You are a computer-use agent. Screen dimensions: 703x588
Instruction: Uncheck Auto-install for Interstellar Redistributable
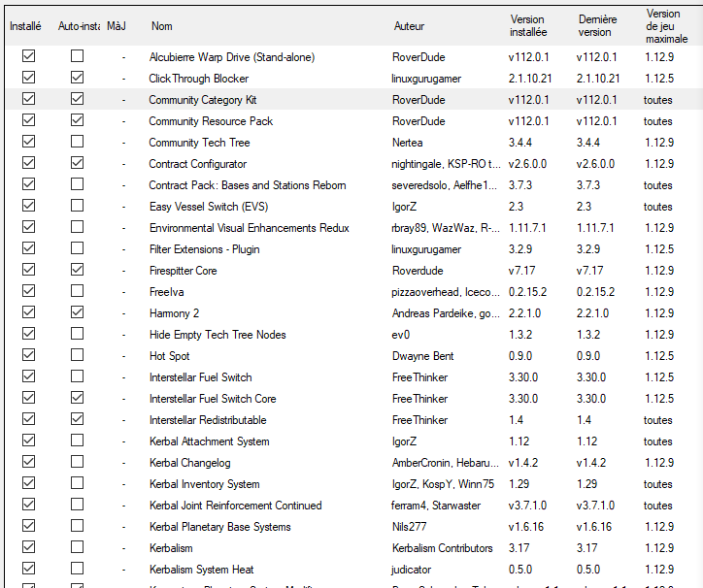click(77, 419)
